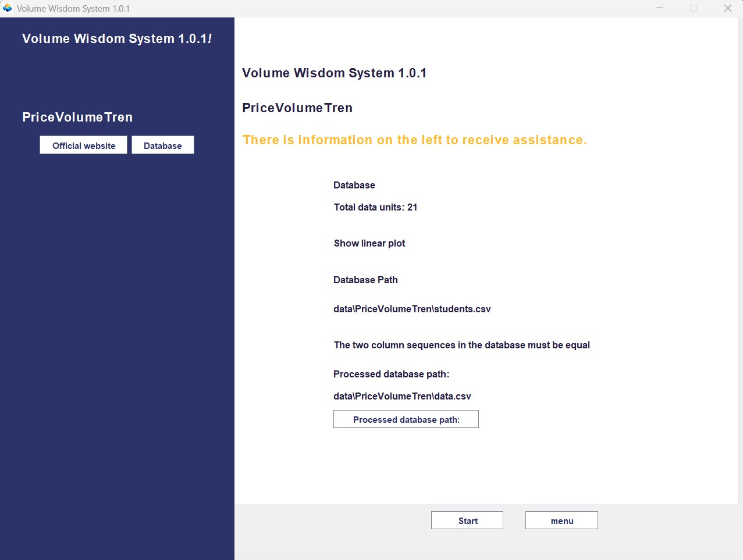Click the Database section label in main panel
The width and height of the screenshot is (743, 560).
[x=354, y=185]
